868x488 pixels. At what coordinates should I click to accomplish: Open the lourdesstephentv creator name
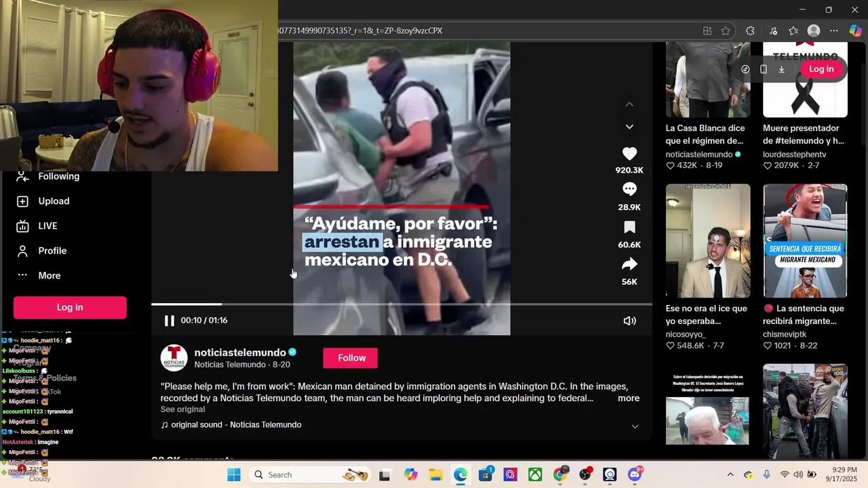tap(794, 155)
